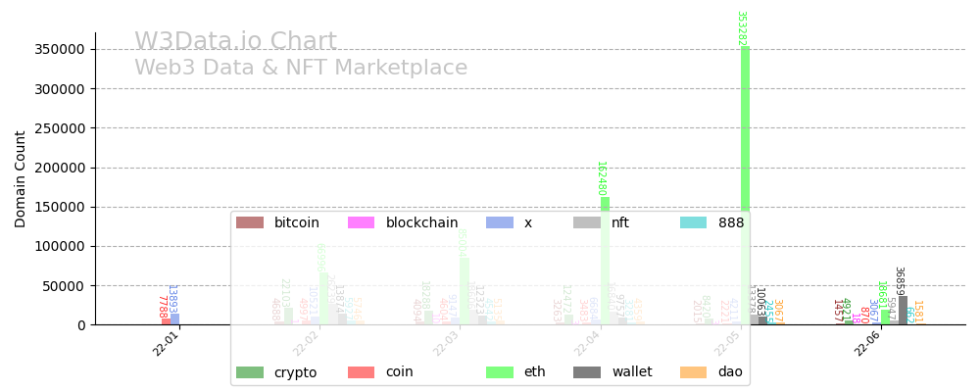Toggle the x series legend label
Viewport: 980px width, 392px height.
(528, 222)
